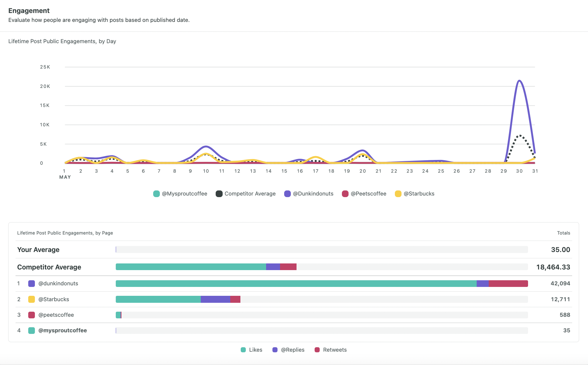Click the @Starbucks account name in table
Viewport: 588px width, 365px height.
click(54, 299)
